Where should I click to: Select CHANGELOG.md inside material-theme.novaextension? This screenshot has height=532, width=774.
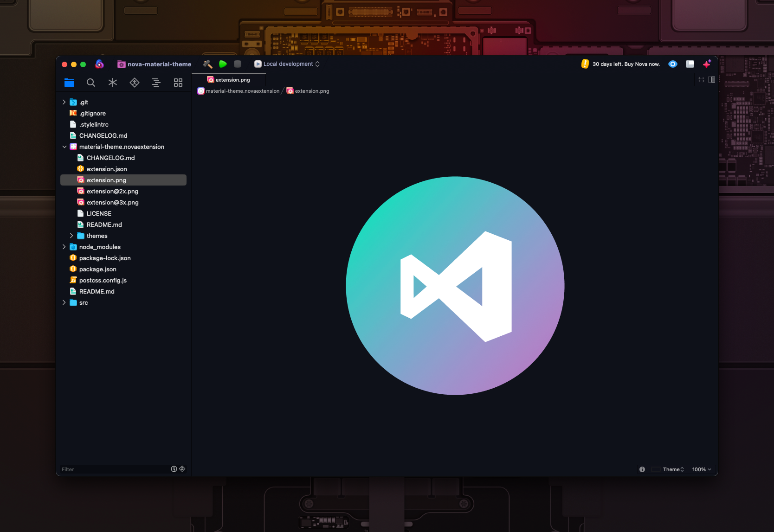[x=123, y=158]
